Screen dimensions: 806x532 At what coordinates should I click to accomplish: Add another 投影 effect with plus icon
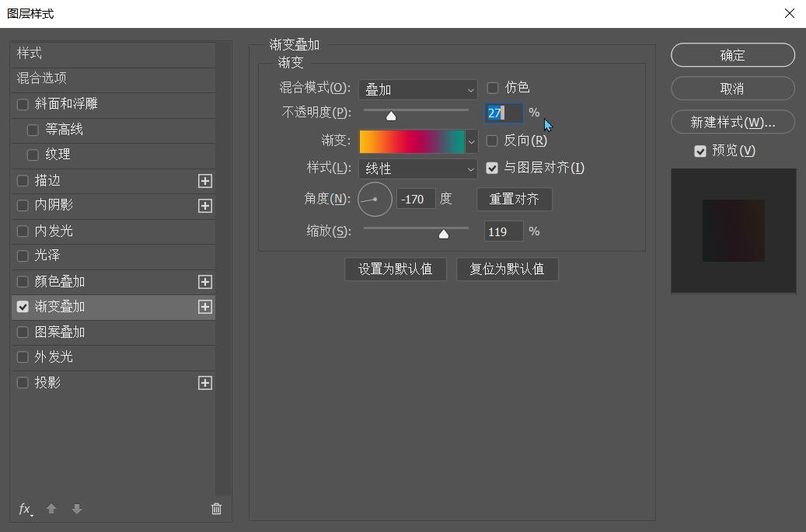pyautogui.click(x=204, y=383)
